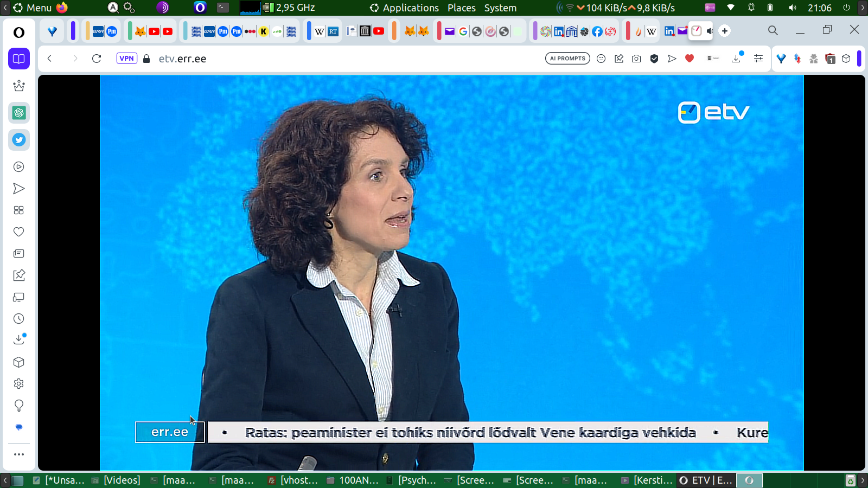Image resolution: width=868 pixels, height=488 pixels.
Task: Switch to the Wikipedia tab next to RT tab
Action: point(320,31)
